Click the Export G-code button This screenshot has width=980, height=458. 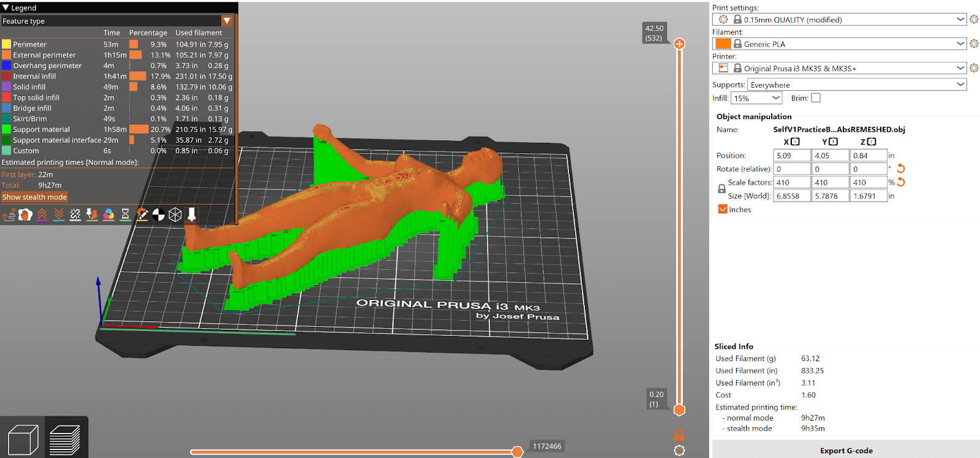tap(846, 451)
